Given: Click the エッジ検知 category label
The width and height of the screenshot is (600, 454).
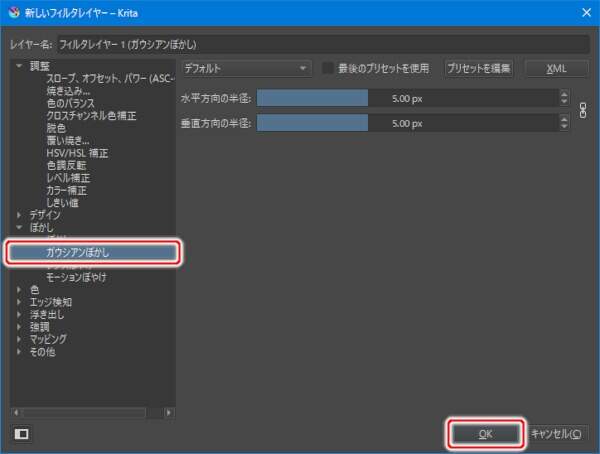Looking at the screenshot, I should [51, 302].
